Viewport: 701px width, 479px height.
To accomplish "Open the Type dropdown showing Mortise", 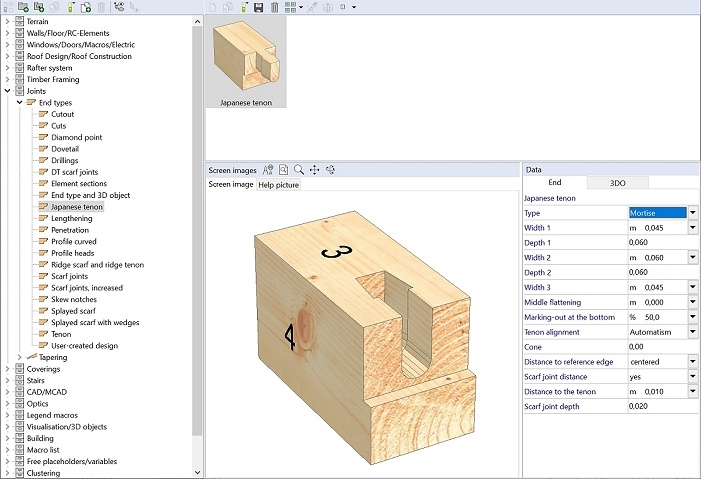I will pos(693,213).
